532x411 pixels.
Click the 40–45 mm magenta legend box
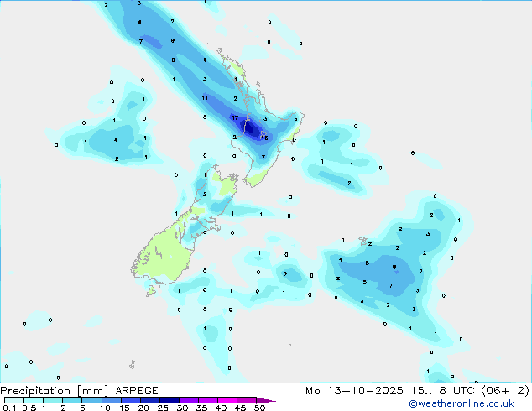pyautogui.click(x=227, y=400)
